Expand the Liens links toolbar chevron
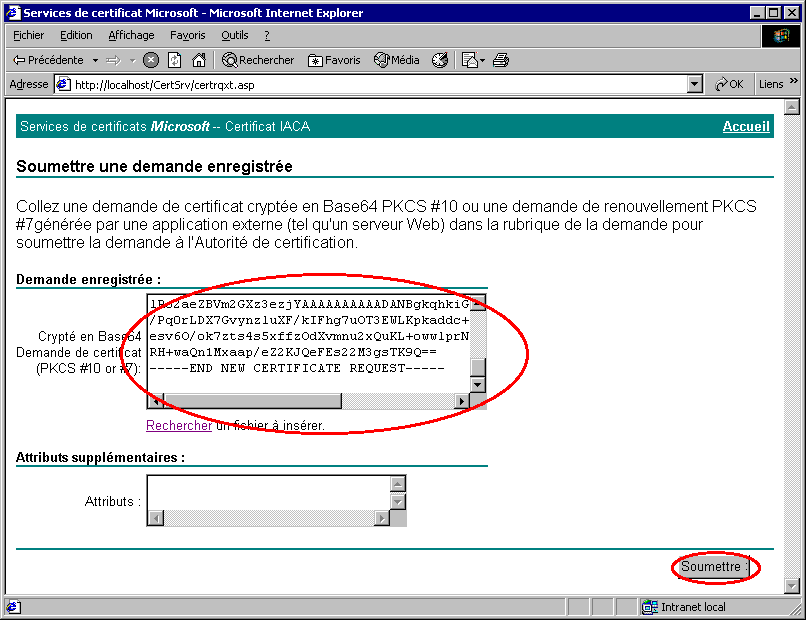The width and height of the screenshot is (806, 620). point(794,81)
